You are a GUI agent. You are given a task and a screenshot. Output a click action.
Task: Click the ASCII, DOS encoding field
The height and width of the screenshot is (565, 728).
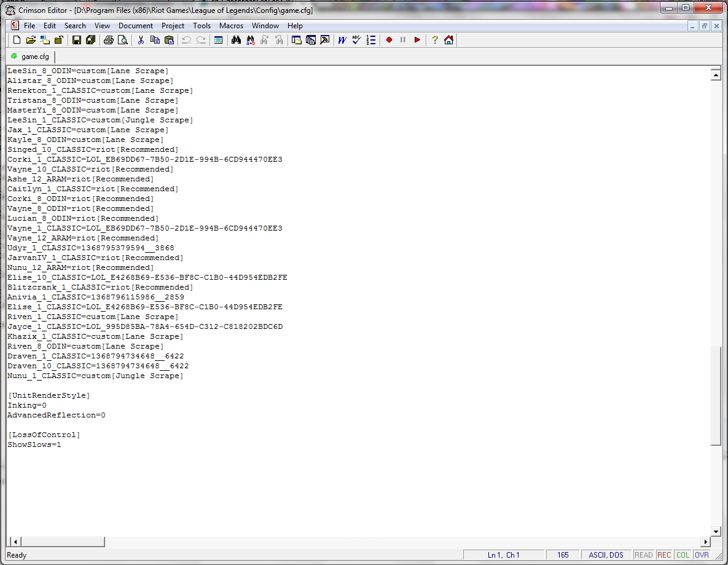pos(606,555)
